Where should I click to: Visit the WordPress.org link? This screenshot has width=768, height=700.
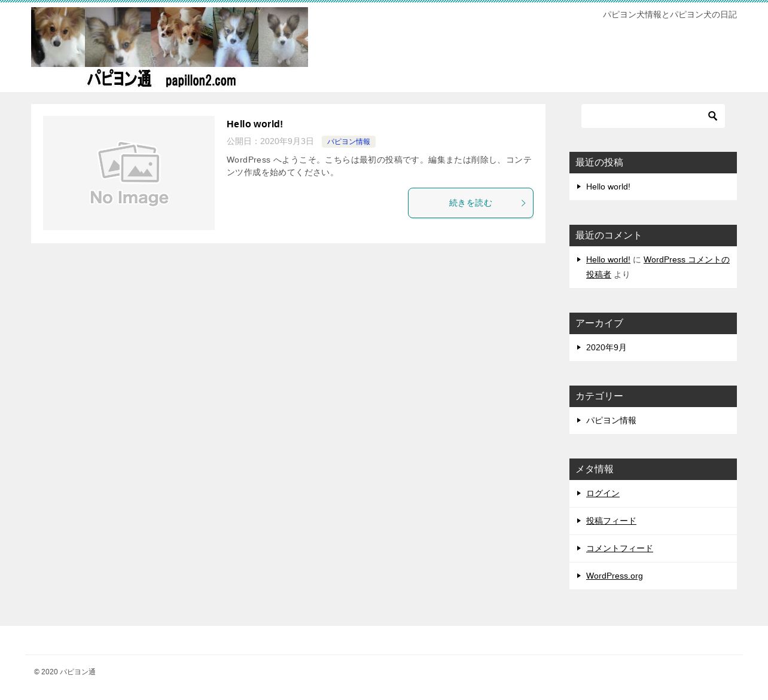614,576
